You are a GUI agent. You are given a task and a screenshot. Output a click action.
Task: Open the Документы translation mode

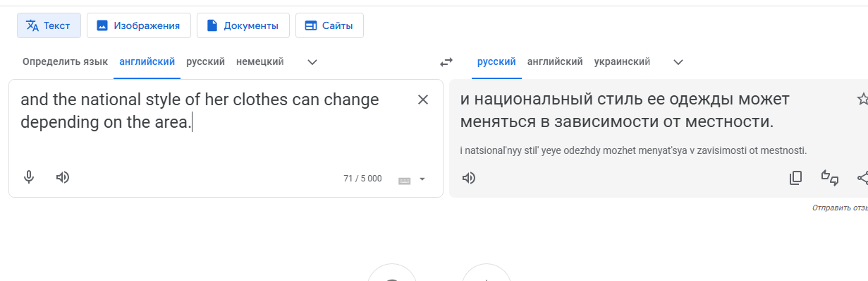[x=243, y=25]
